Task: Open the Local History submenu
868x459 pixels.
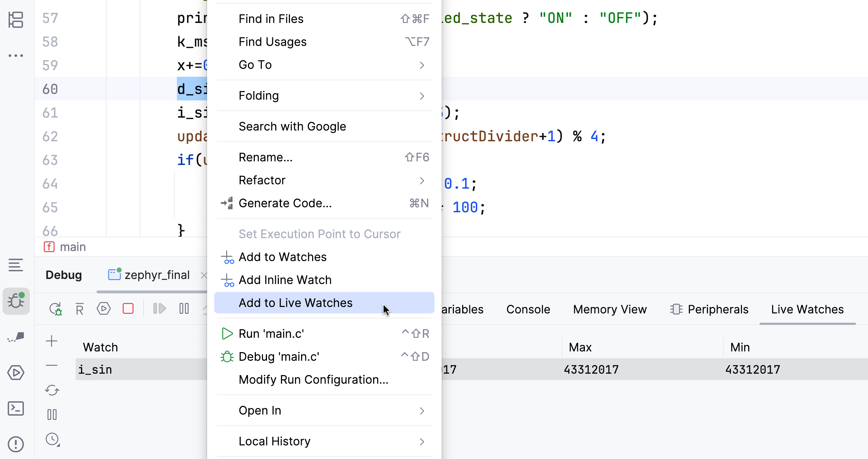Action: pos(275,441)
